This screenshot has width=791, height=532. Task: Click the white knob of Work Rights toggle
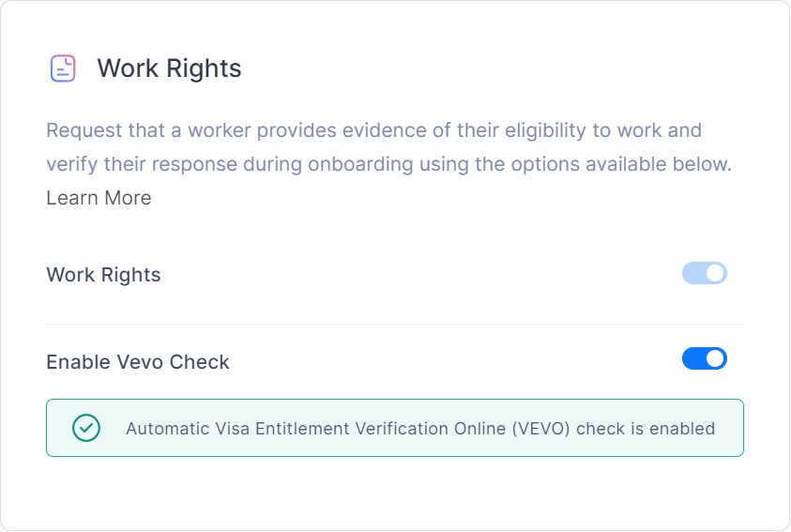[x=715, y=274]
